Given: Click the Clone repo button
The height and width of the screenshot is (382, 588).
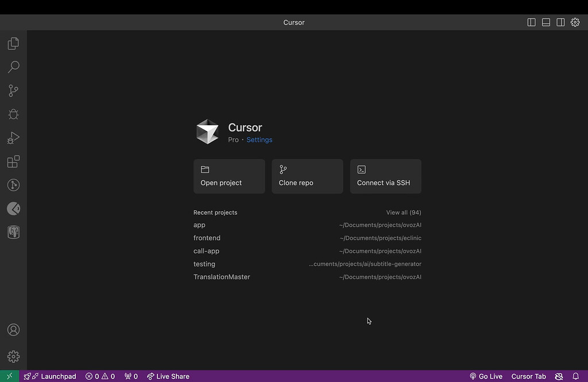Looking at the screenshot, I should coord(307,176).
